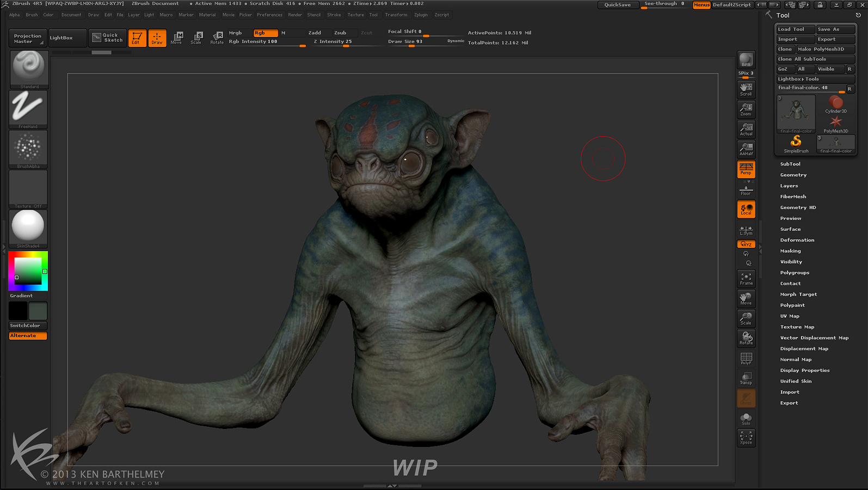This screenshot has width=868, height=490.
Task: Expand the SubTool section
Action: [x=790, y=164]
